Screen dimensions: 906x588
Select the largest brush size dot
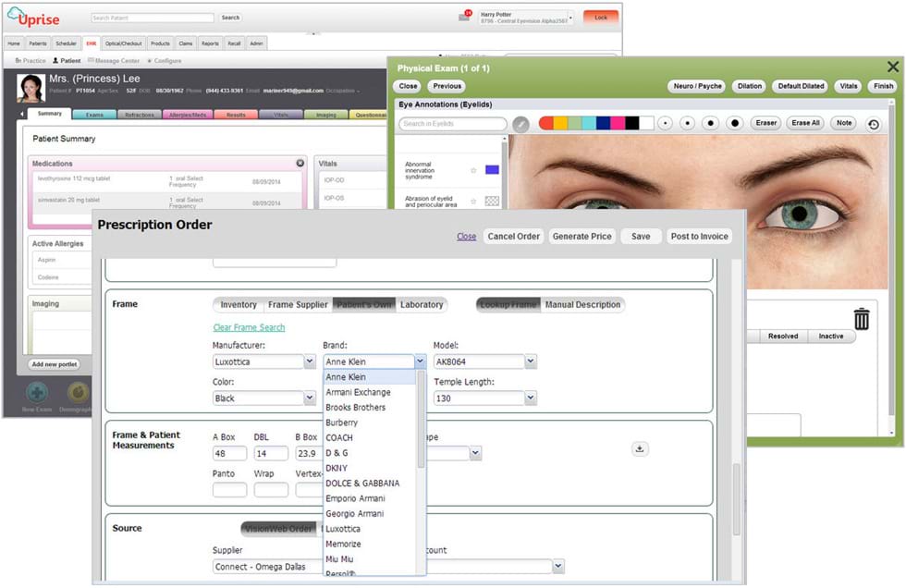coord(734,124)
